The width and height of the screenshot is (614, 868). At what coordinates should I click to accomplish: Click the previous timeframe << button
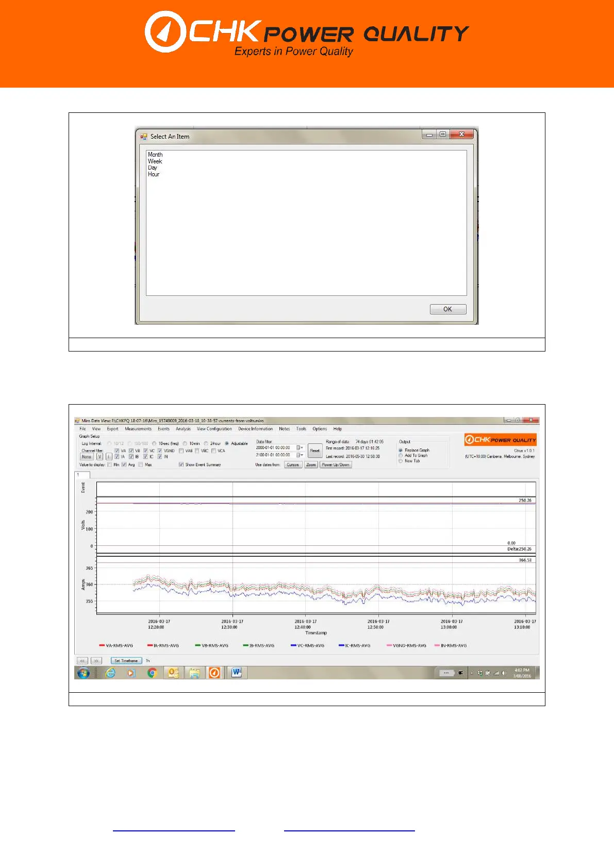82,660
